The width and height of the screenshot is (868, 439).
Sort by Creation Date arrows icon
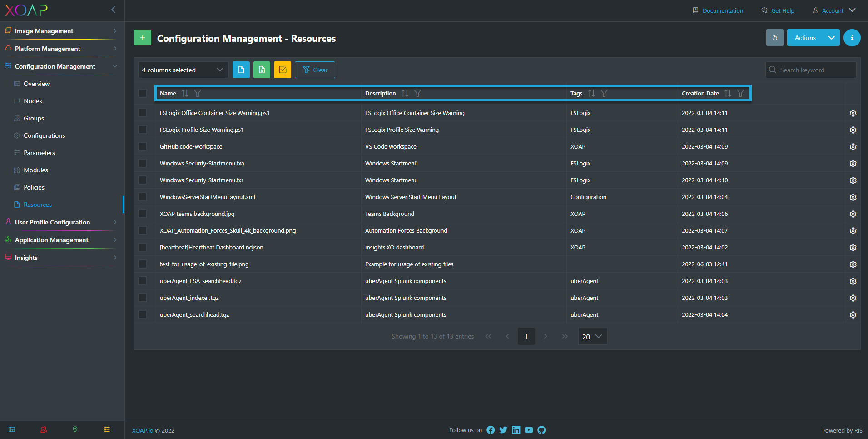tap(728, 93)
